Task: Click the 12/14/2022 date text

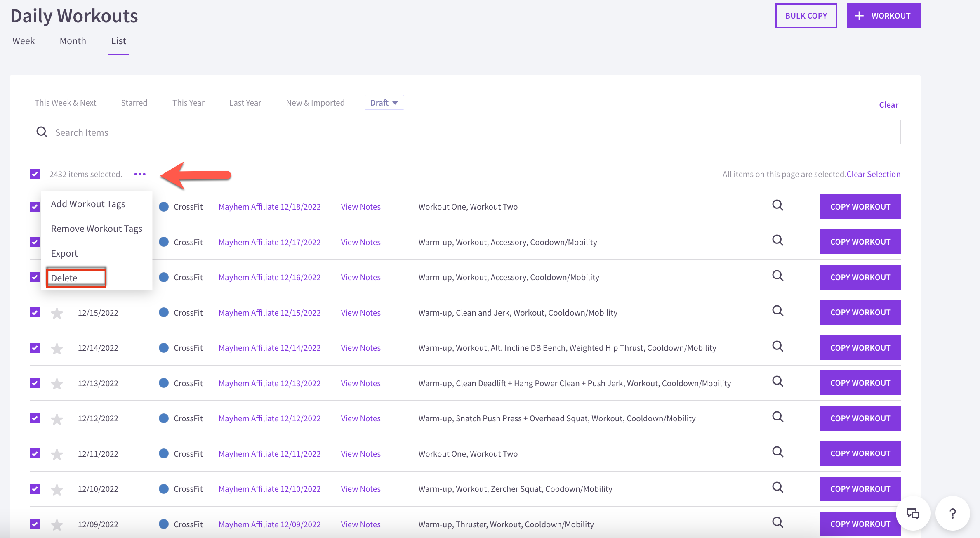Action: (x=98, y=348)
